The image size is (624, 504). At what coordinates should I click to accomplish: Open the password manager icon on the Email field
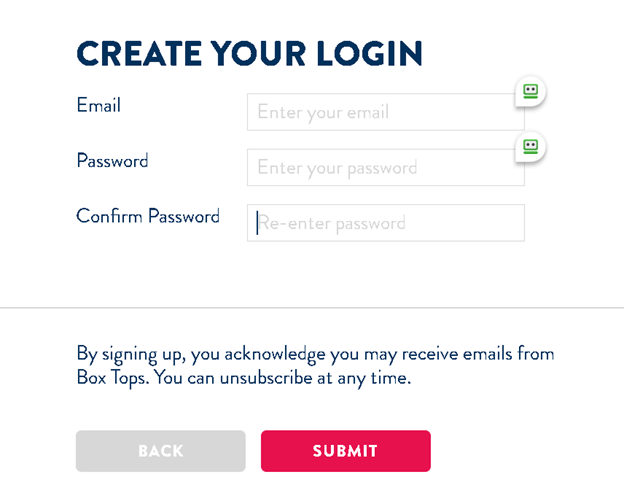click(x=530, y=91)
